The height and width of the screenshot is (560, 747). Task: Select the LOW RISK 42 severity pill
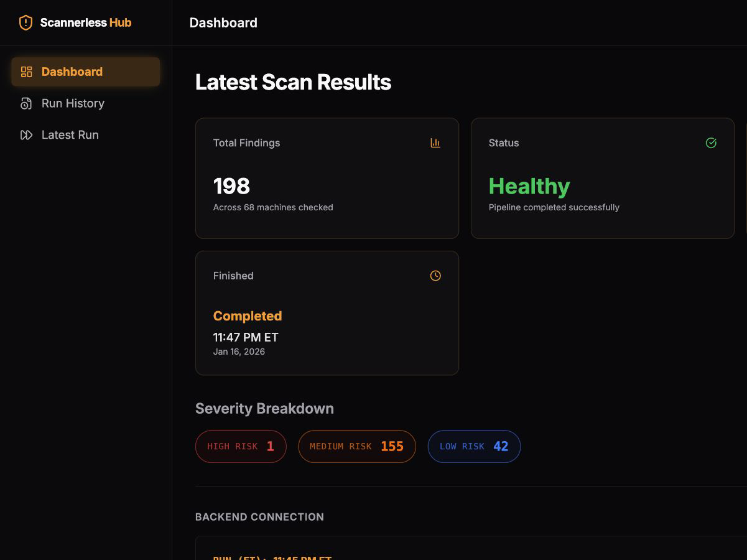(x=474, y=446)
